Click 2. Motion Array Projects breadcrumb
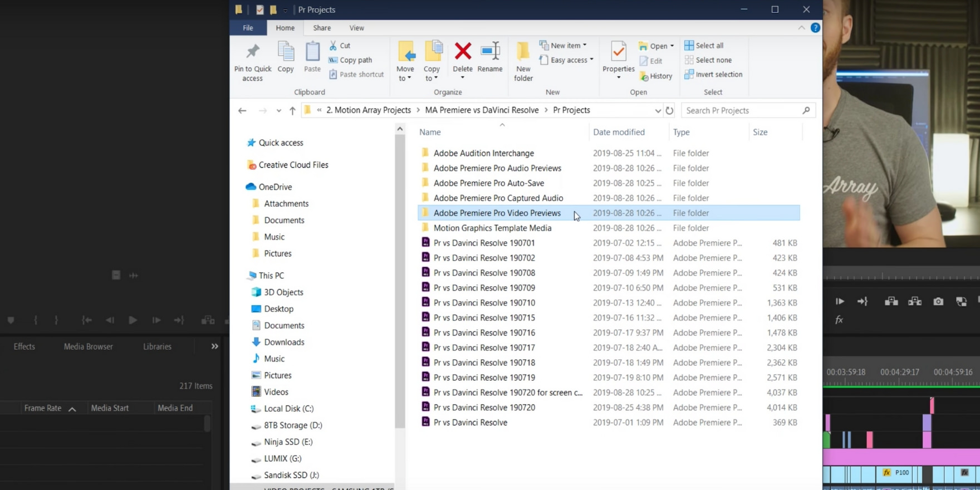The width and height of the screenshot is (980, 490). [369, 110]
